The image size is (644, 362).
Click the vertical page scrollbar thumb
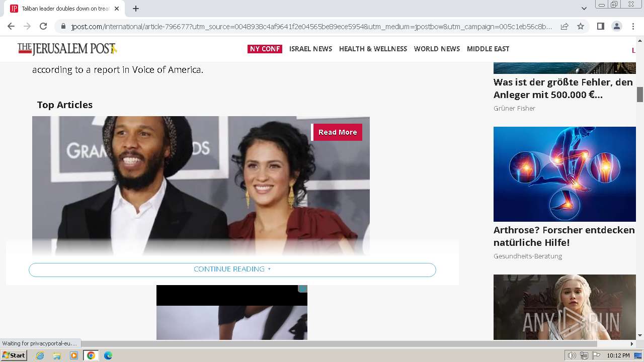click(640, 94)
